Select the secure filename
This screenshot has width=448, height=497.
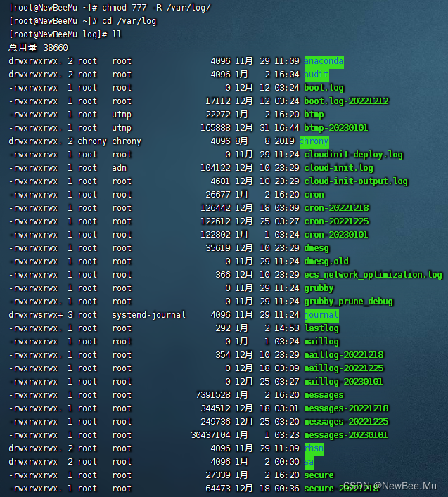point(319,475)
